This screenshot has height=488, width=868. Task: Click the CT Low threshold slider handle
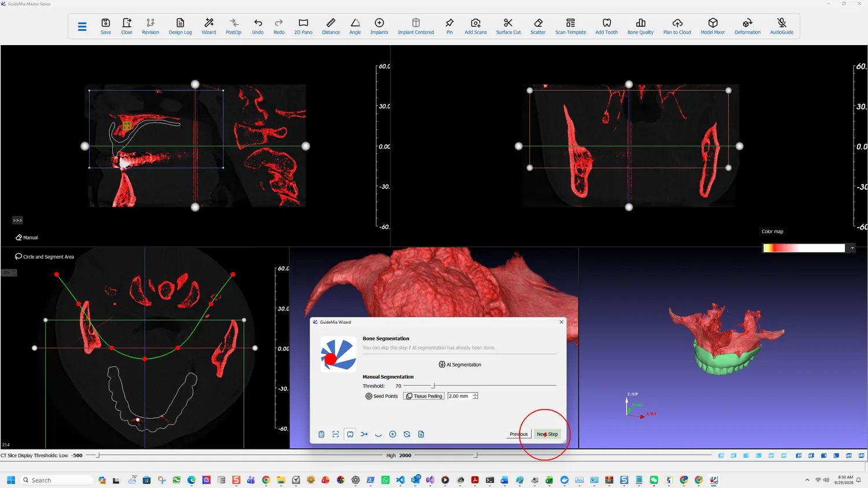point(98,456)
